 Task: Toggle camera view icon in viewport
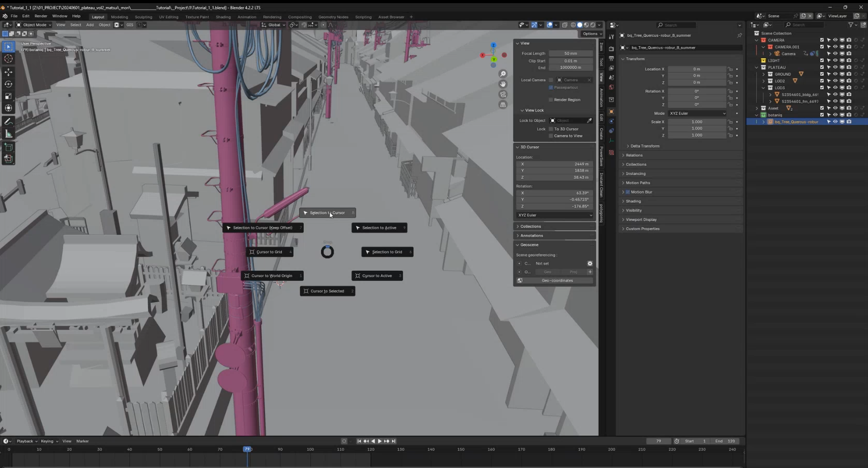coord(503,95)
